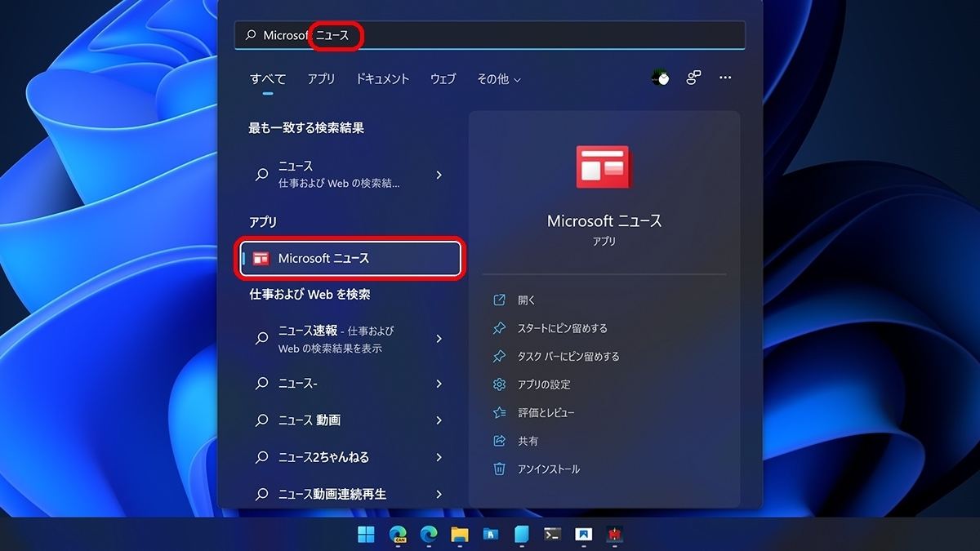Click the trash icon next to アンインストール
Screen dimensions: 980x551
point(500,469)
